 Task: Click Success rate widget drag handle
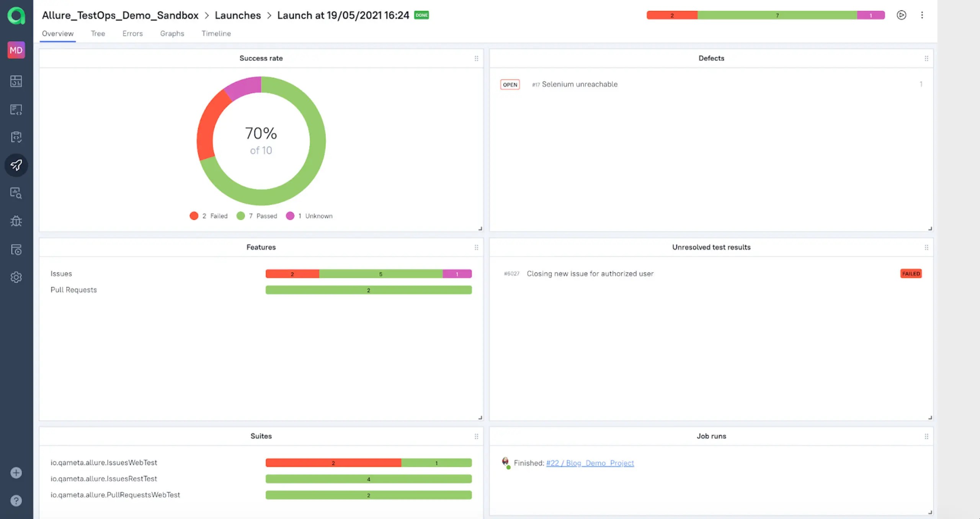click(476, 59)
